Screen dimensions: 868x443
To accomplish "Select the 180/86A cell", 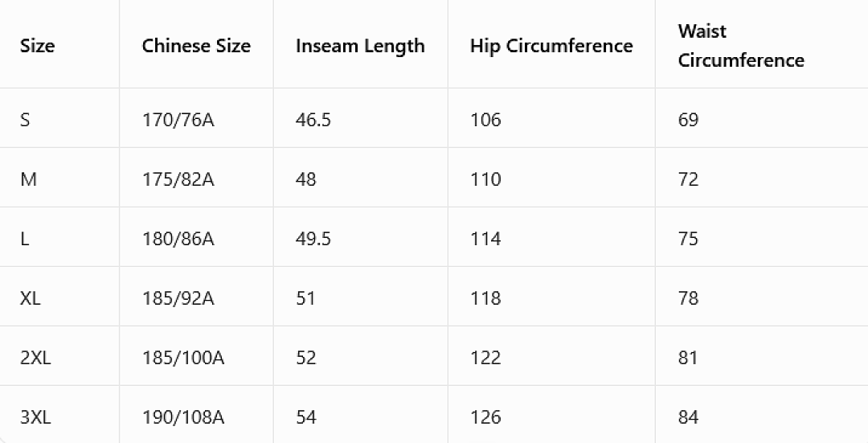I will point(178,239).
